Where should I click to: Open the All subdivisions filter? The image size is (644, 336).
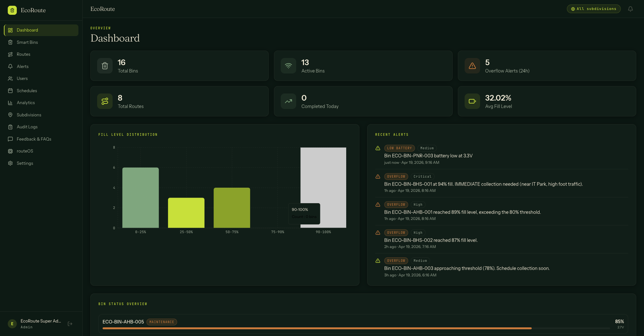click(594, 9)
